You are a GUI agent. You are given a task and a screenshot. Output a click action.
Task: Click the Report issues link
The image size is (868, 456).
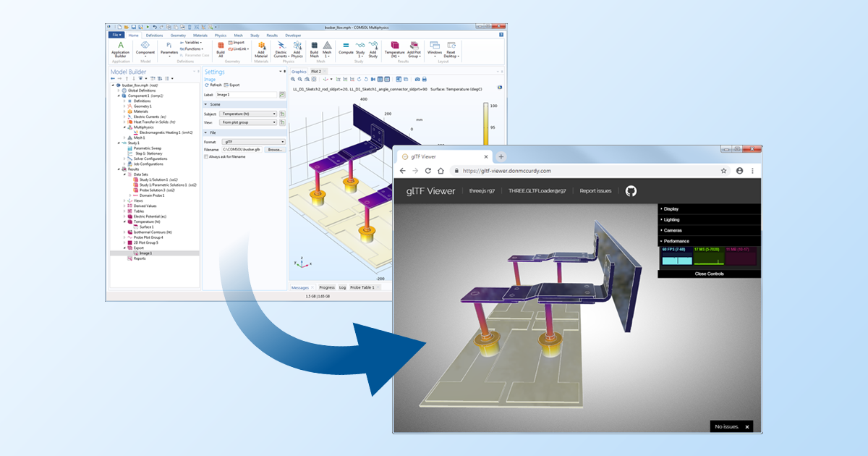click(595, 191)
